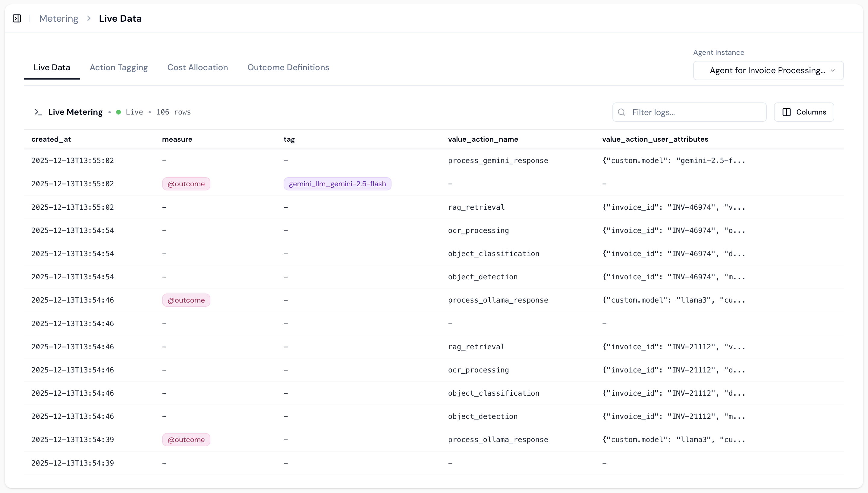Click the columns layout icon inside Columns button
868x493 pixels.
tap(787, 112)
